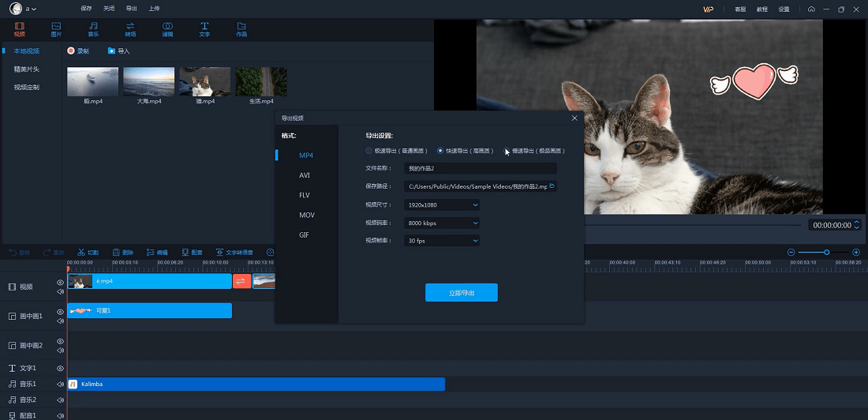Choose the MOV format in export dialog
The width and height of the screenshot is (868, 420).
point(306,216)
